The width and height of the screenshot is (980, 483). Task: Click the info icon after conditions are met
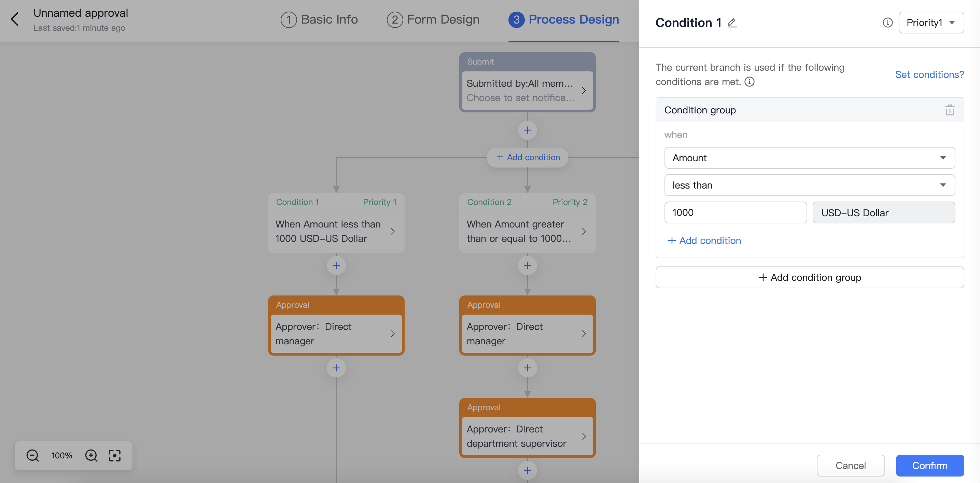click(749, 81)
